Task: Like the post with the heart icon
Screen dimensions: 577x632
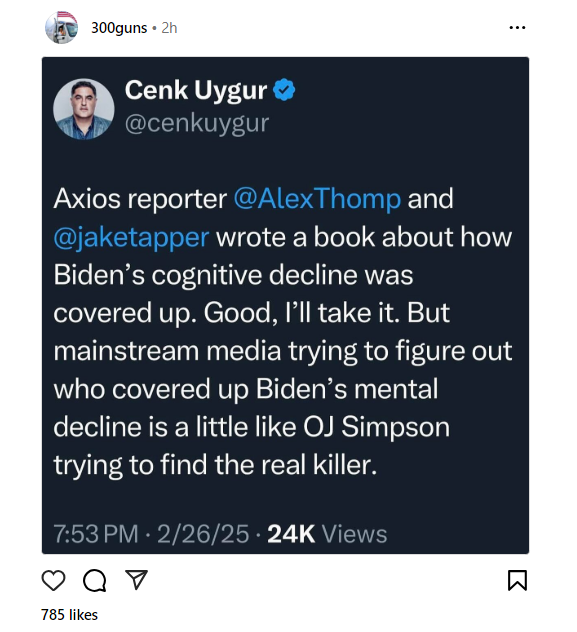Action: [x=53, y=580]
